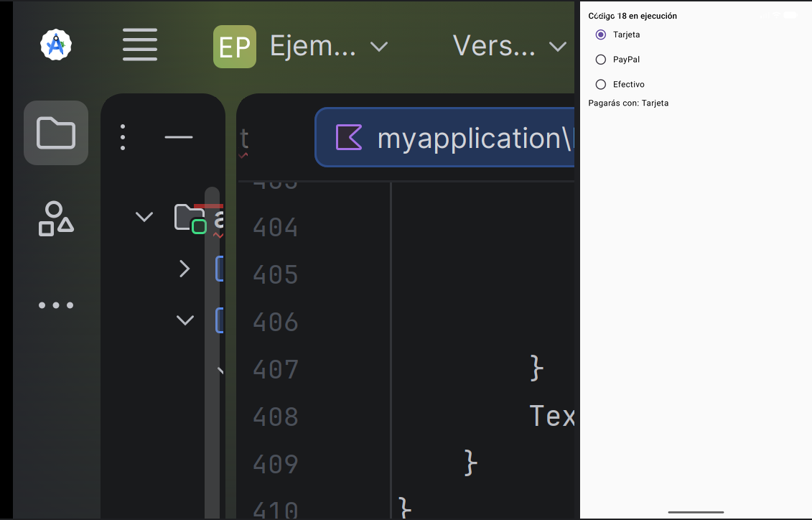This screenshot has width=812, height=520.
Task: Hide the project panel with dash icon
Action: tap(179, 137)
